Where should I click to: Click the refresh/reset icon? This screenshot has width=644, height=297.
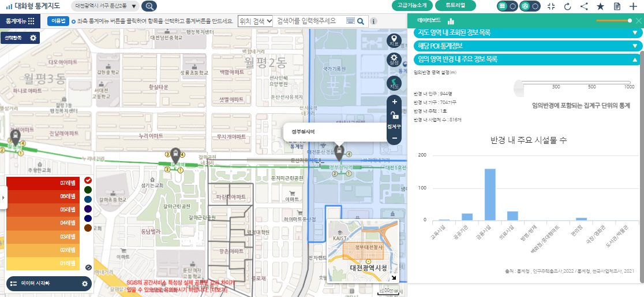coord(567,6)
